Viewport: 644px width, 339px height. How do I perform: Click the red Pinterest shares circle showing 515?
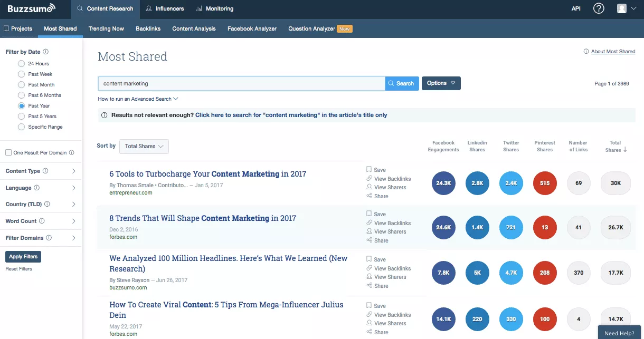[545, 183]
